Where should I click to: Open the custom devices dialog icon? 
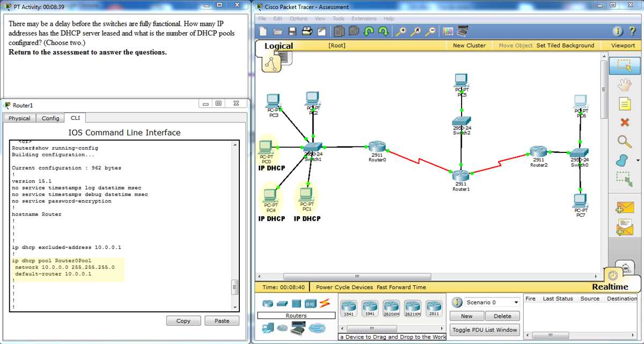click(462, 32)
